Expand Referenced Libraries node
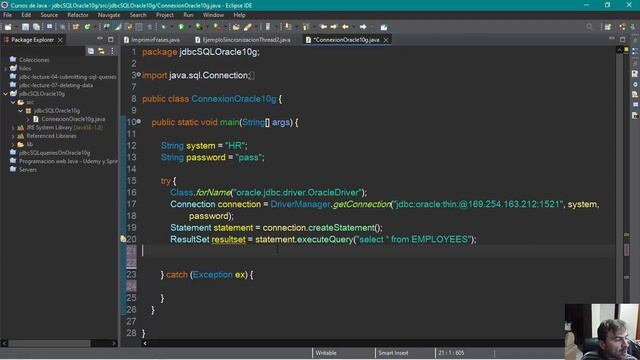The width and height of the screenshot is (640, 360). coord(13,136)
